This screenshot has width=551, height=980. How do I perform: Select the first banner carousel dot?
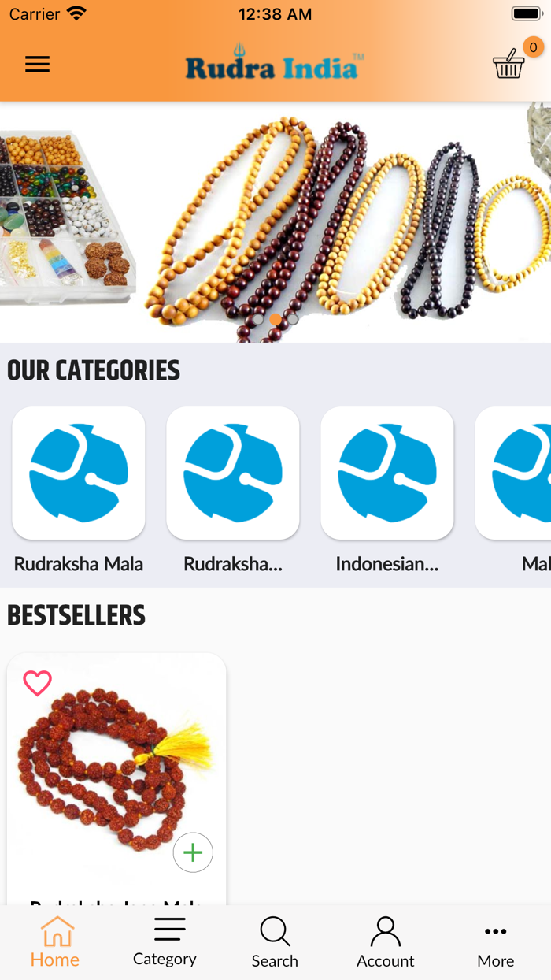pos(257,319)
